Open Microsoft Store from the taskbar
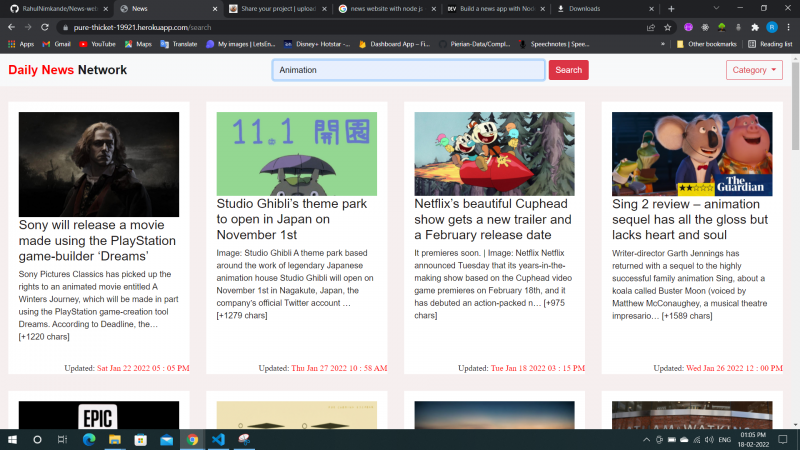This screenshot has height=450, width=800. point(141,439)
